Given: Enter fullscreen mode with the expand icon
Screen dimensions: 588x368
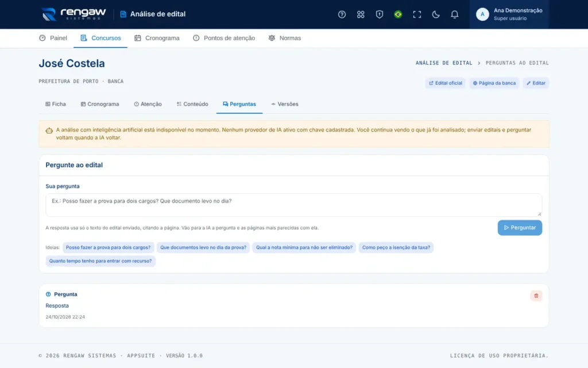Looking at the screenshot, I should pyautogui.click(x=417, y=14).
